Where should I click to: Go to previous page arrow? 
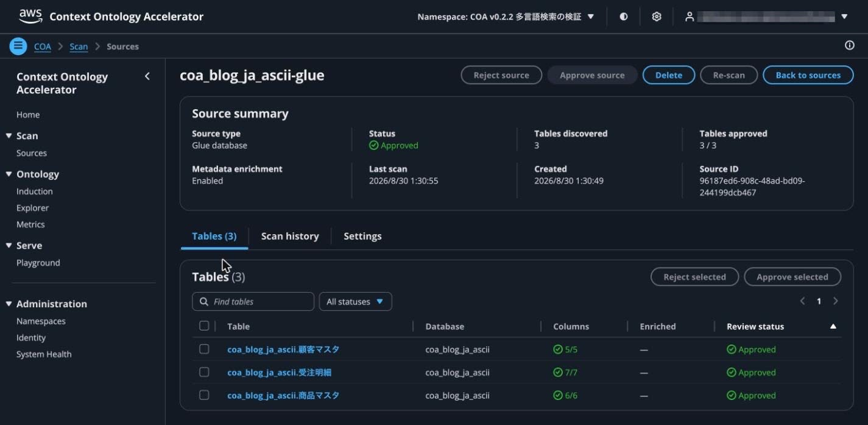[x=802, y=301]
